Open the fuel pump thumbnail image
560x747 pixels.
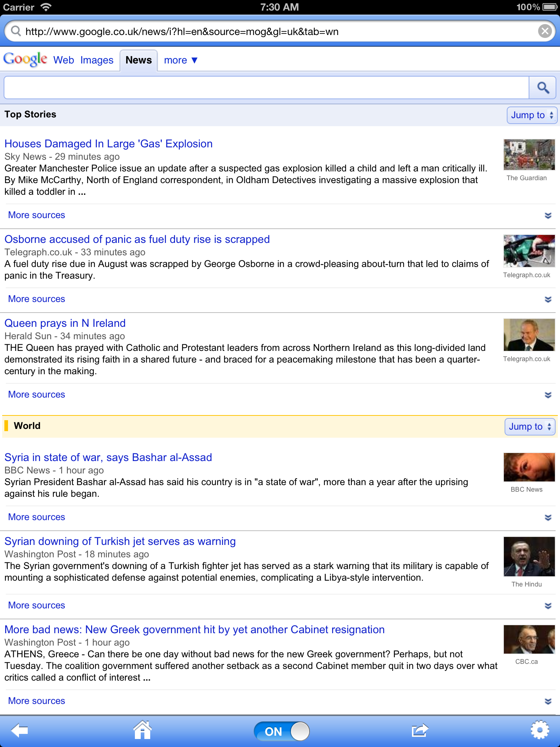pyautogui.click(x=529, y=251)
